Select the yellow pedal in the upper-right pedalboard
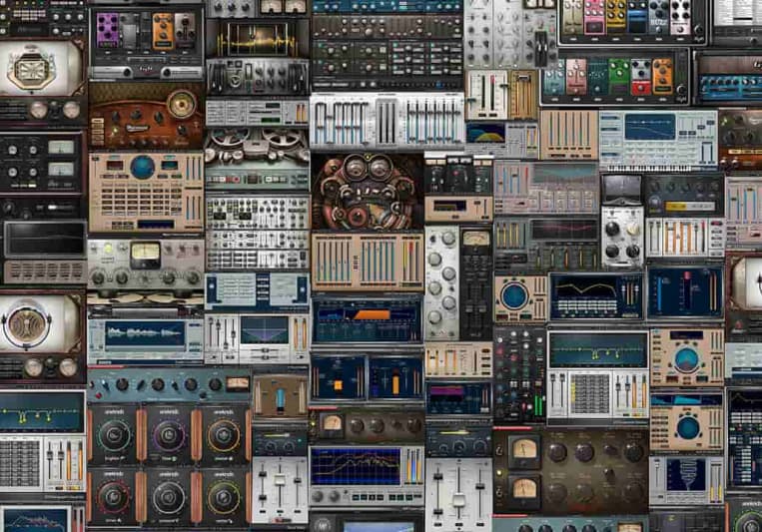Viewport: 762px width, 532px height. [x=615, y=18]
